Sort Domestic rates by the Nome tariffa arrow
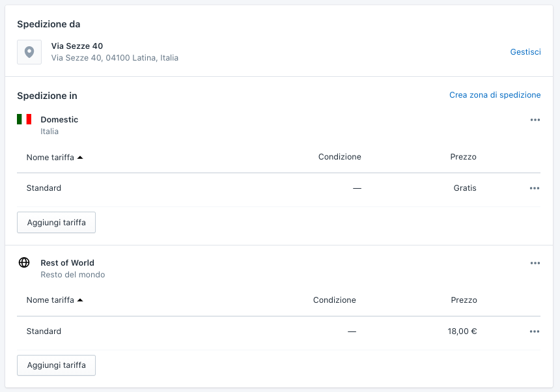 (x=80, y=157)
